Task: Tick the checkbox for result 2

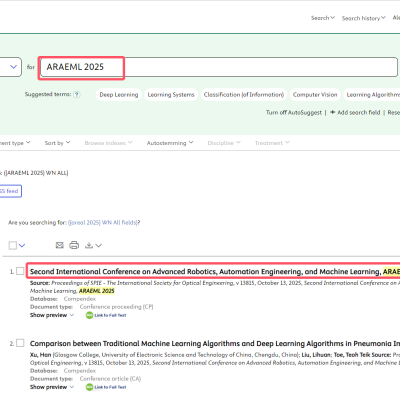Action: coord(20,343)
